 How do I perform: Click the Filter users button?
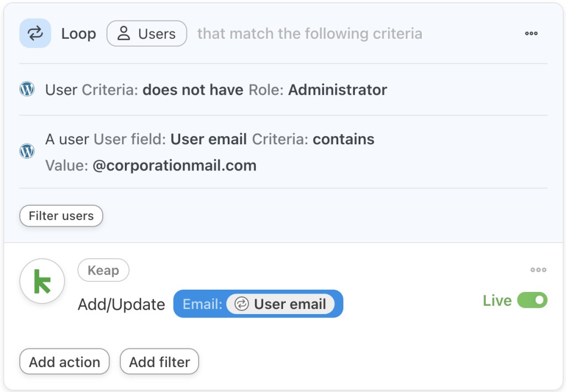coord(61,216)
